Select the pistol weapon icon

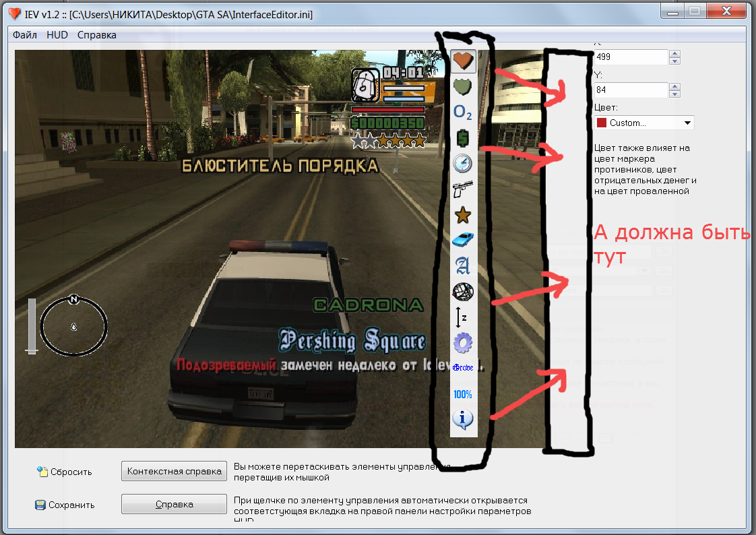click(463, 189)
